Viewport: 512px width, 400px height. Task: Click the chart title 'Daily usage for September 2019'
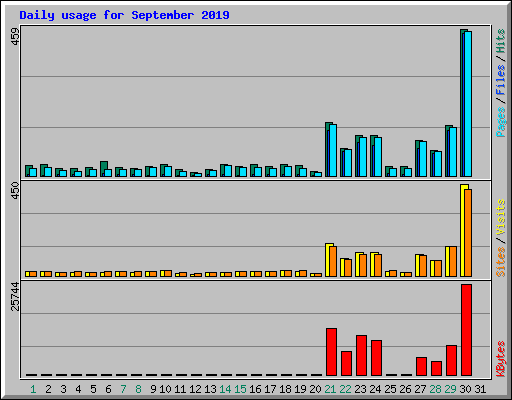(124, 15)
